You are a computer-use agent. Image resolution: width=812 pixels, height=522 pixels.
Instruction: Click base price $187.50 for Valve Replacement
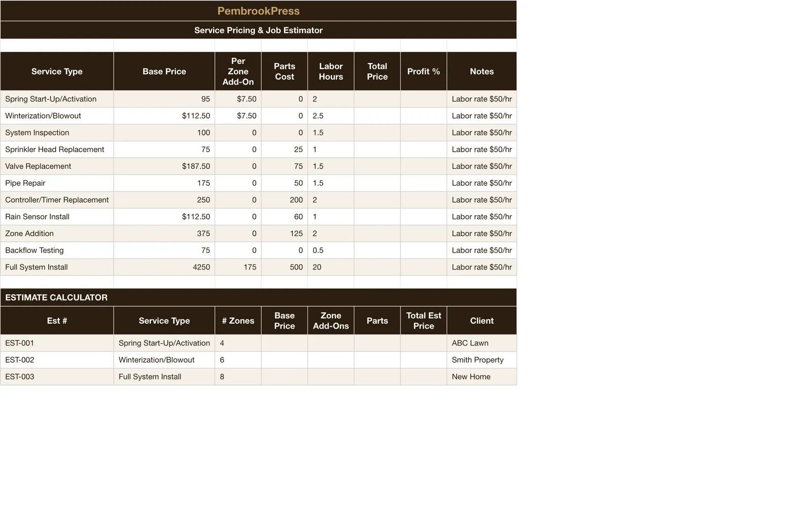[x=164, y=166]
